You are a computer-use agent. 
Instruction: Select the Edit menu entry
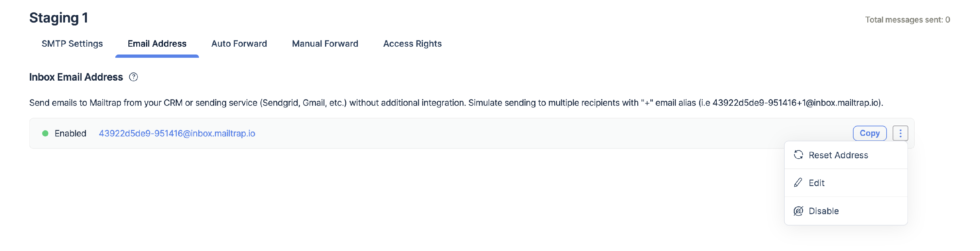[816, 183]
